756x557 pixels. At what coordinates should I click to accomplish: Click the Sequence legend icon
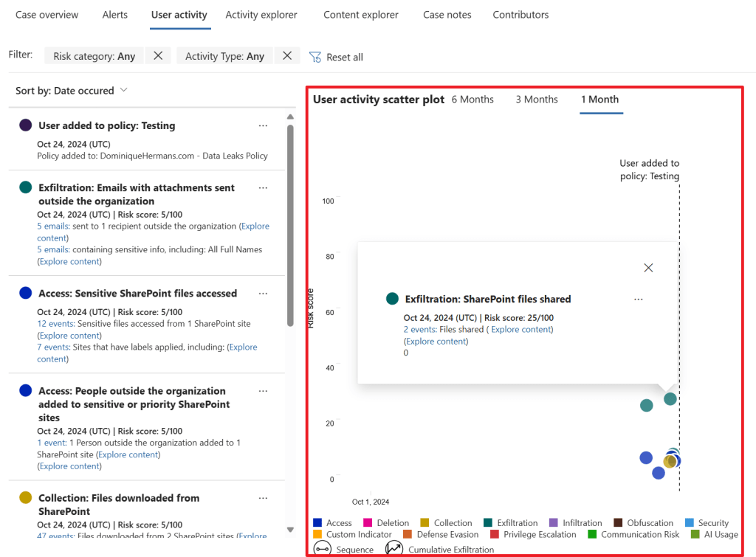(x=322, y=549)
